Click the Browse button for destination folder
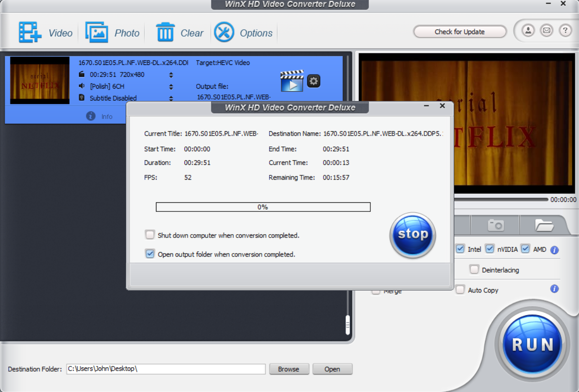 289,369
